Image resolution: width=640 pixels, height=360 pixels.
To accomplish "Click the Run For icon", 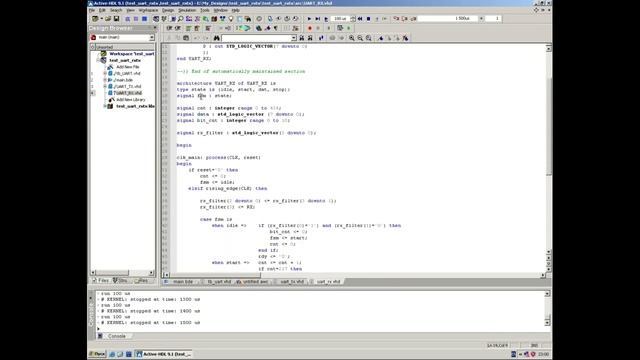I will click(x=326, y=19).
